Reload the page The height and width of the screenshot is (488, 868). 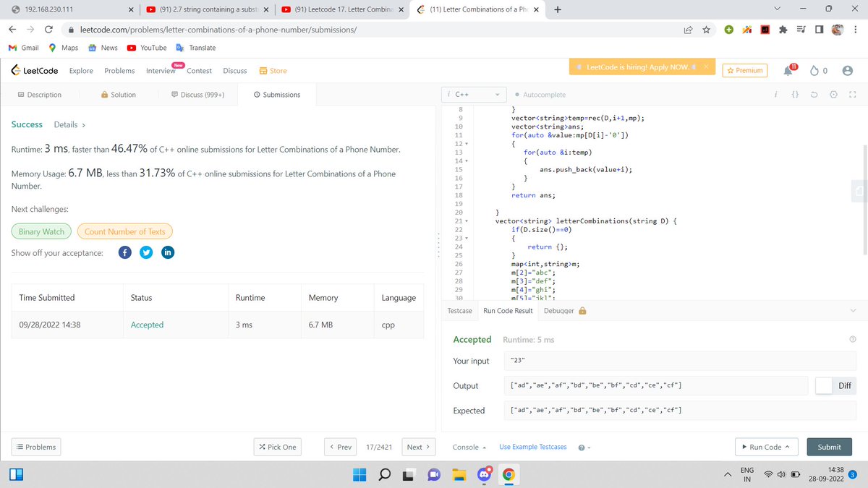point(48,30)
